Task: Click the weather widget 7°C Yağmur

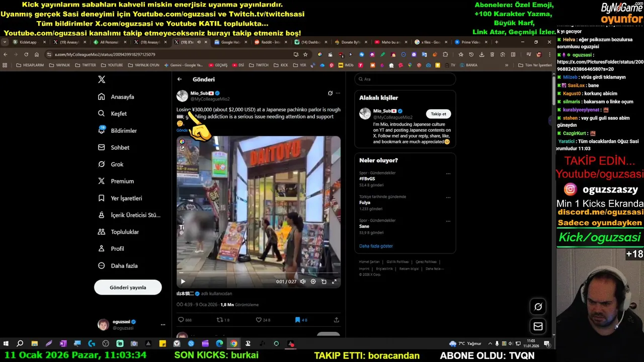Action: 465,344
